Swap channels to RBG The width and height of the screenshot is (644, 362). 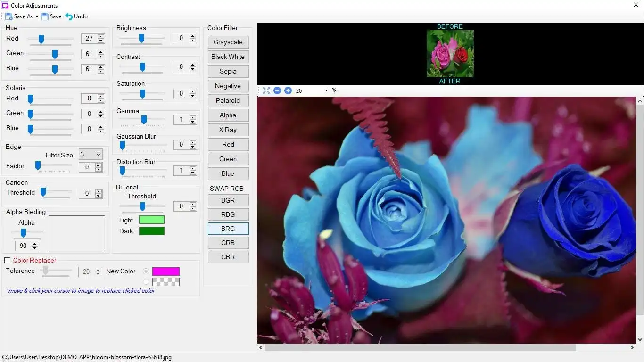click(228, 214)
